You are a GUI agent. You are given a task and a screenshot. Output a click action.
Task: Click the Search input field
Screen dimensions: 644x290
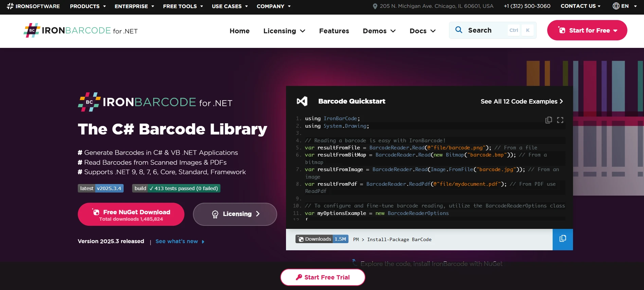[486, 30]
